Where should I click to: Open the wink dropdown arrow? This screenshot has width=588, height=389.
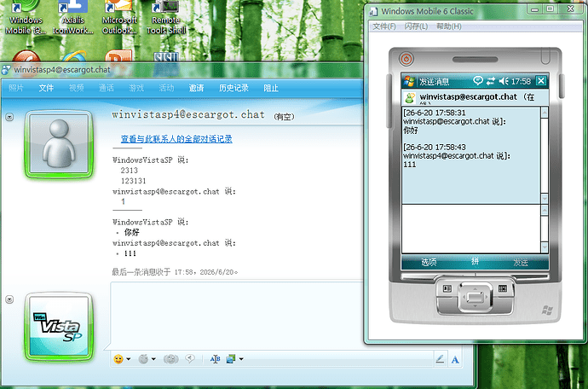click(x=153, y=359)
